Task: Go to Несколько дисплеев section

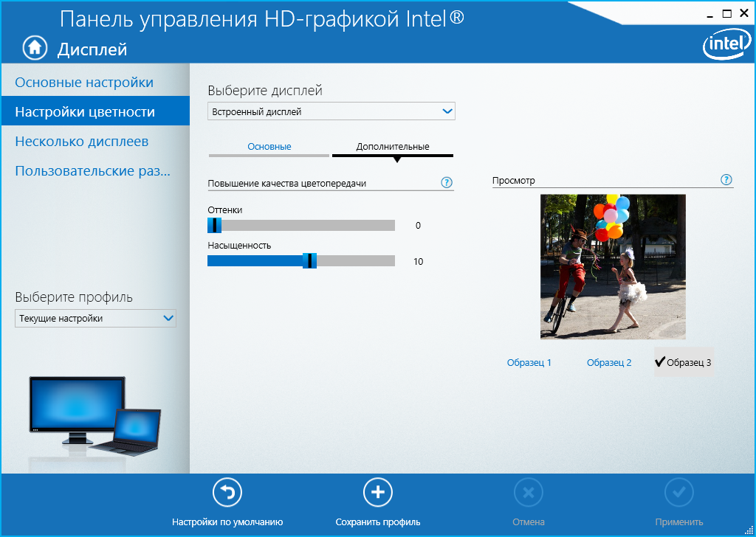Action: pos(82,141)
